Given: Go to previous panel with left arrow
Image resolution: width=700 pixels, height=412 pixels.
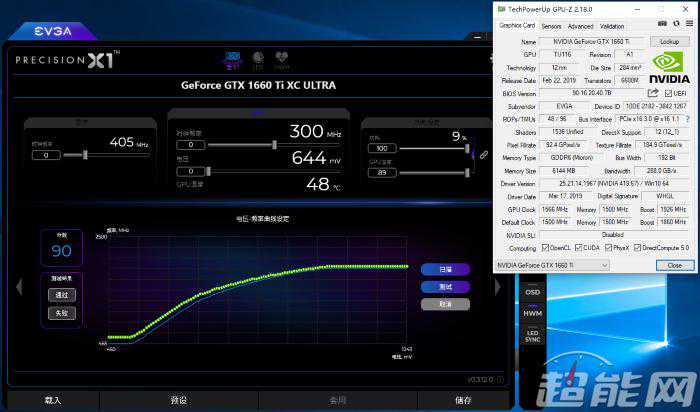Looking at the screenshot, I should [19, 287].
